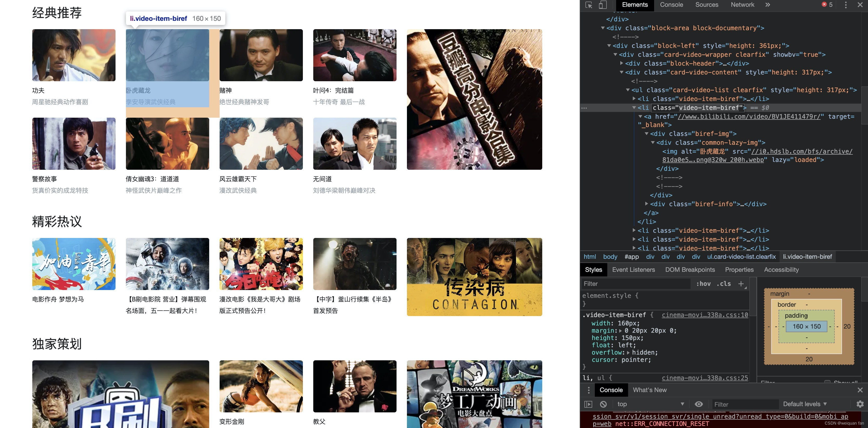Image resolution: width=868 pixels, height=428 pixels.
Task: Open the more DevTools tabs chevron
Action: point(767,5)
